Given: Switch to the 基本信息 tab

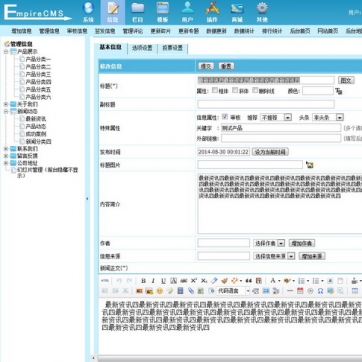Looking at the screenshot, I should click(x=111, y=47).
